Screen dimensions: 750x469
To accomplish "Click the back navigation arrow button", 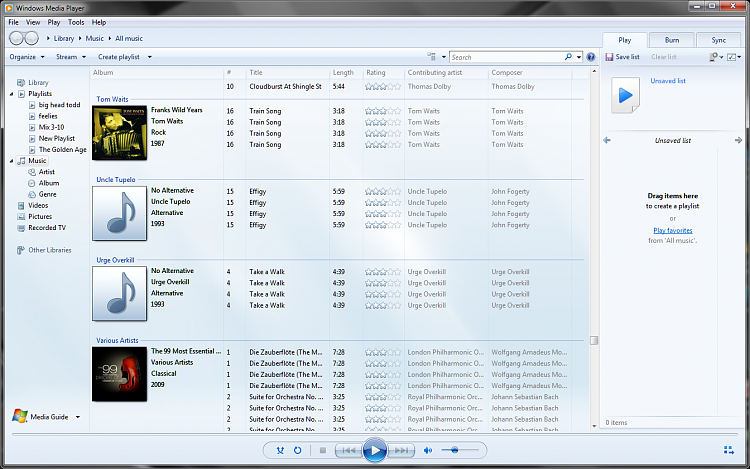I will click(17, 38).
